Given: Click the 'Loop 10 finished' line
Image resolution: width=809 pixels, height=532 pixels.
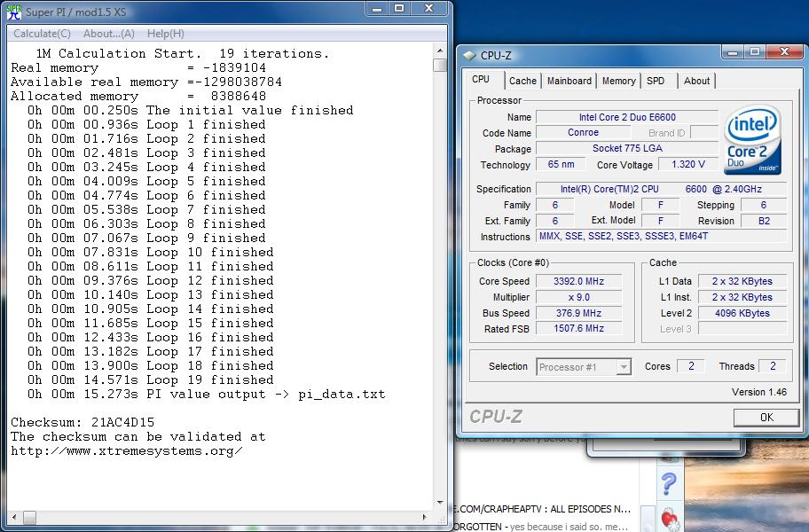Looking at the screenshot, I should click(x=151, y=252).
